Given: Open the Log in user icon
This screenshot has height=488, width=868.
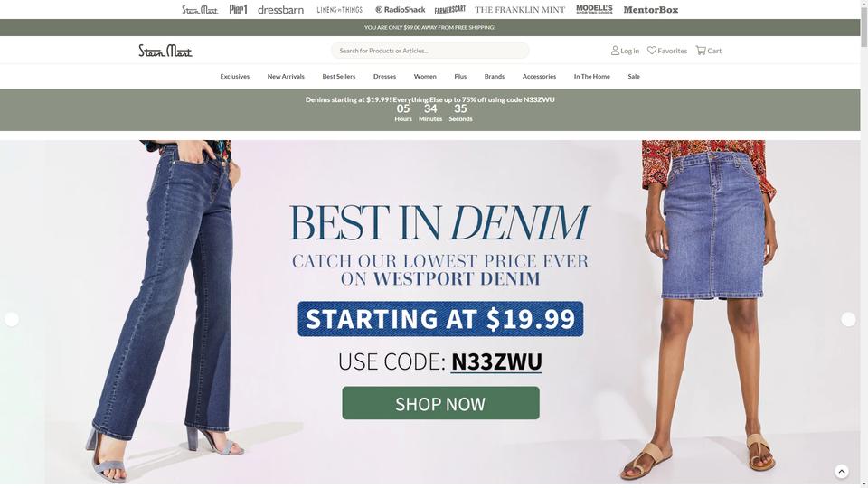Looking at the screenshot, I should (x=615, y=51).
